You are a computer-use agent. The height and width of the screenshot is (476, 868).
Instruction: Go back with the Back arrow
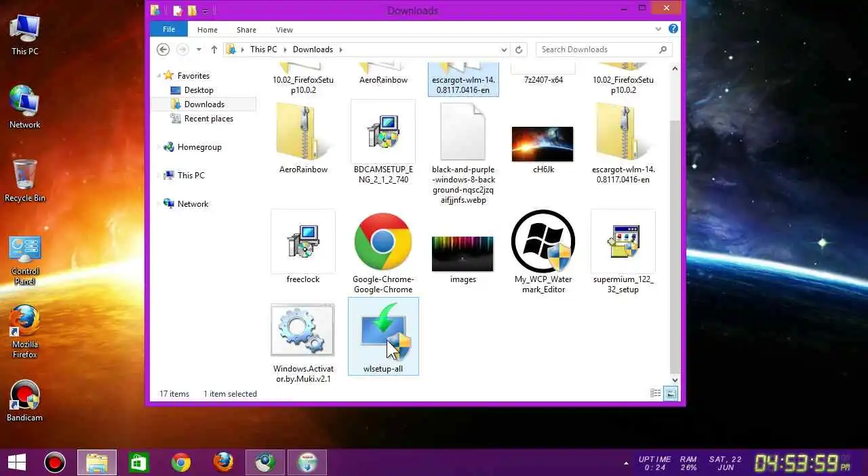click(x=163, y=49)
